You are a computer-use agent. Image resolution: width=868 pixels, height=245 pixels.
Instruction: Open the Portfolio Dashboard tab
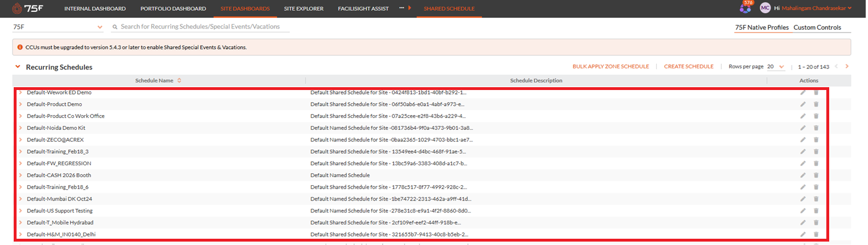tap(173, 9)
